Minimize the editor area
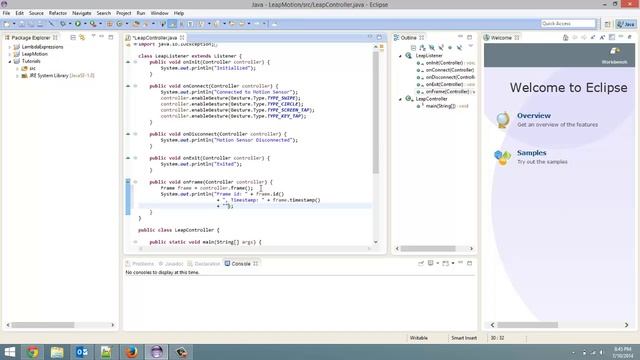Screen dimensions: 640x360 370,37
